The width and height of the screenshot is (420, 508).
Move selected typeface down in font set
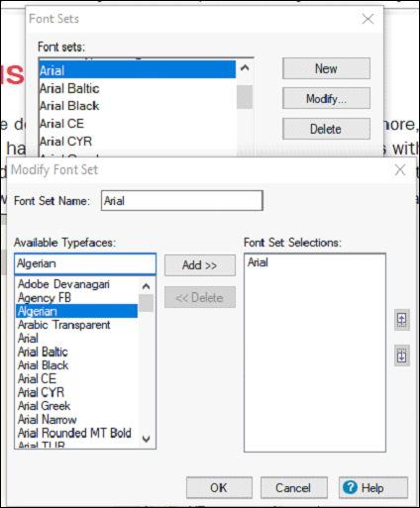[402, 356]
